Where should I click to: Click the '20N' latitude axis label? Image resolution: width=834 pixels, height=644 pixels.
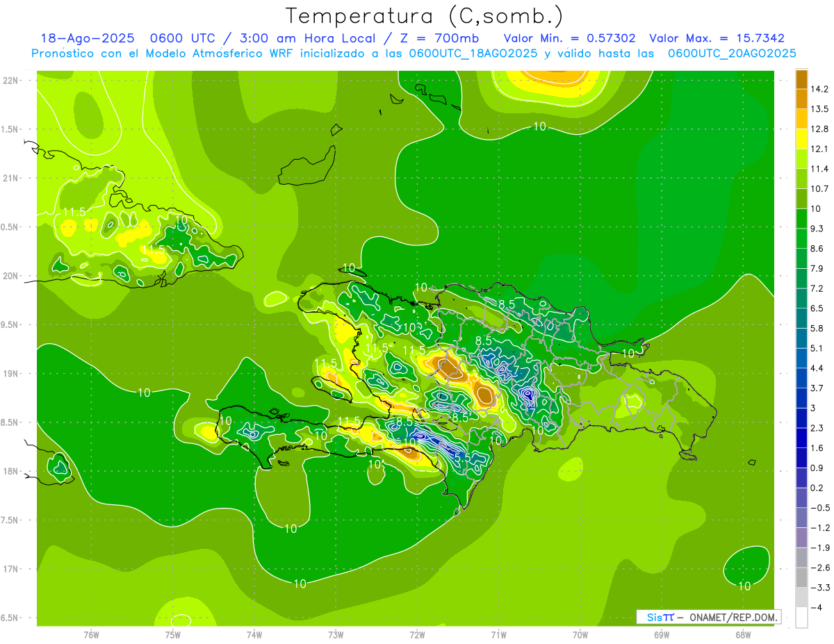pyautogui.click(x=12, y=276)
